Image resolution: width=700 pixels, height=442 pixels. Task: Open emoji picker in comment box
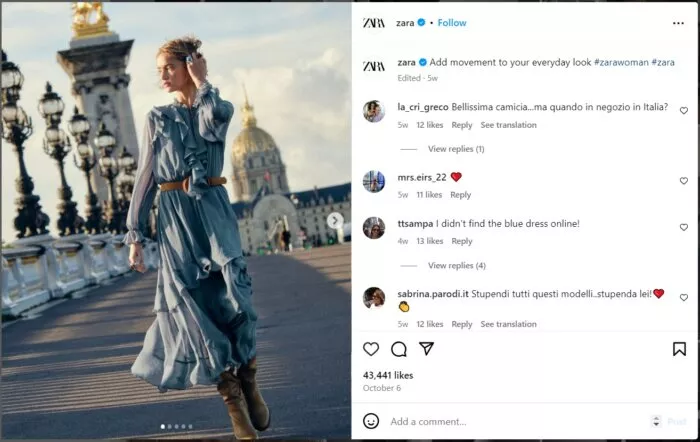tap(371, 421)
